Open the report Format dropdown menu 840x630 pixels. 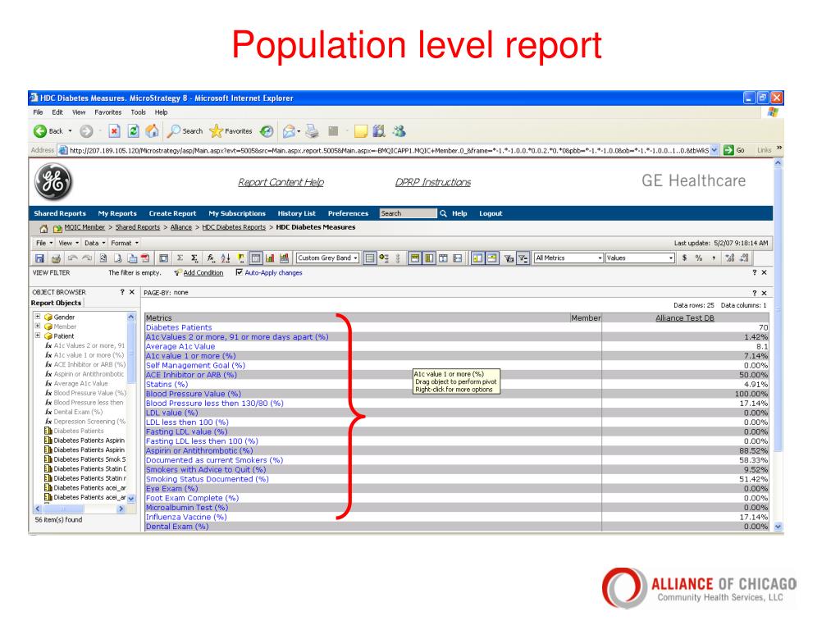click(x=125, y=243)
